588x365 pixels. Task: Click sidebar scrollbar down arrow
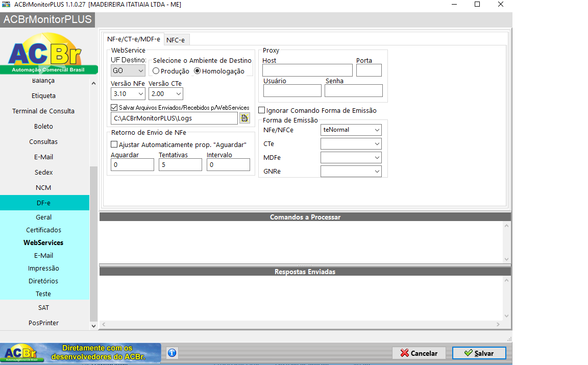(94, 326)
